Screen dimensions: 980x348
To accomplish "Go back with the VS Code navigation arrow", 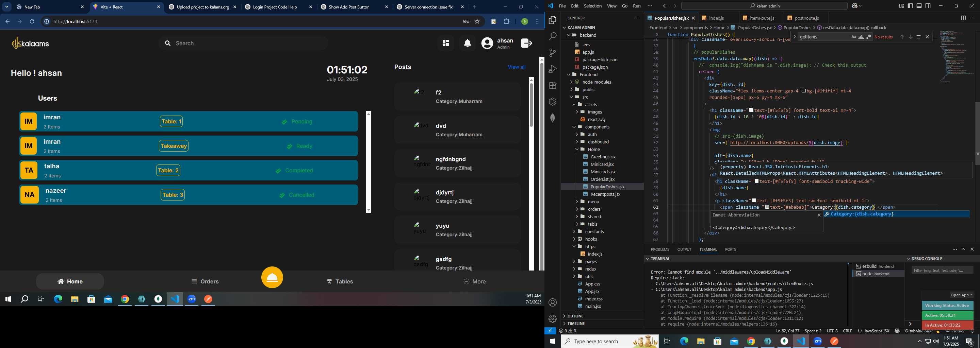I will point(665,6).
